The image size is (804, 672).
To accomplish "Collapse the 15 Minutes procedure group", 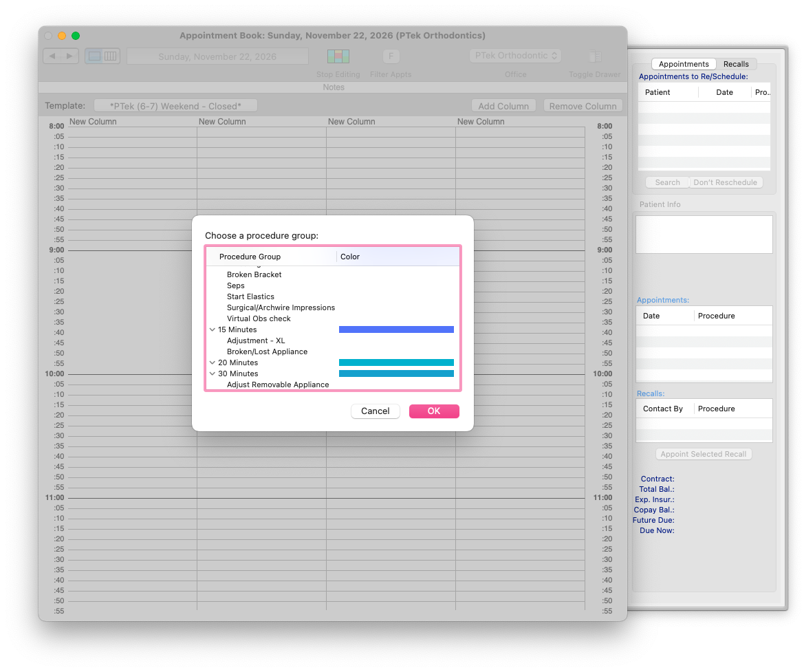I will click(x=213, y=329).
